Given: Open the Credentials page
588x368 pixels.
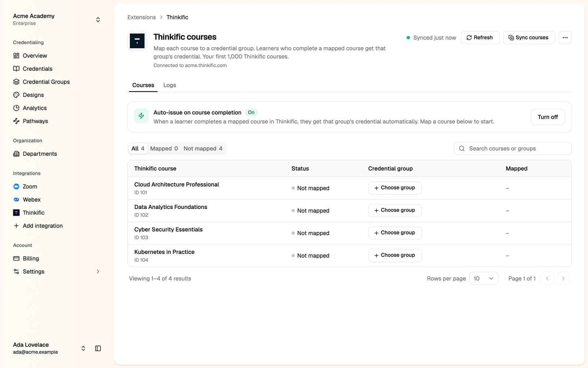Looking at the screenshot, I should [33, 69].
